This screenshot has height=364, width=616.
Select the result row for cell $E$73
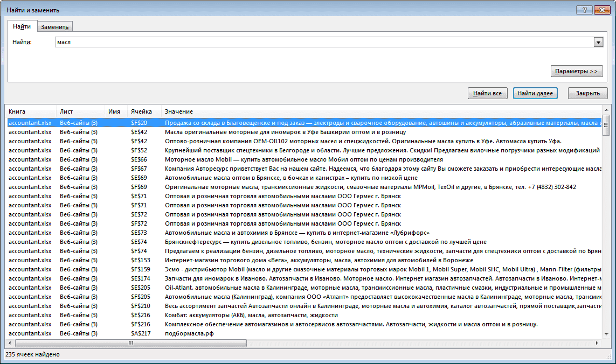(304, 233)
